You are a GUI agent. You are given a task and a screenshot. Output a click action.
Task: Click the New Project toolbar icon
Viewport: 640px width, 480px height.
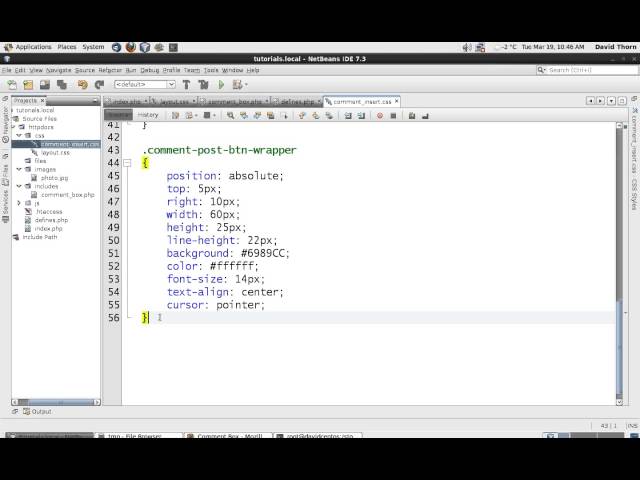(28, 84)
